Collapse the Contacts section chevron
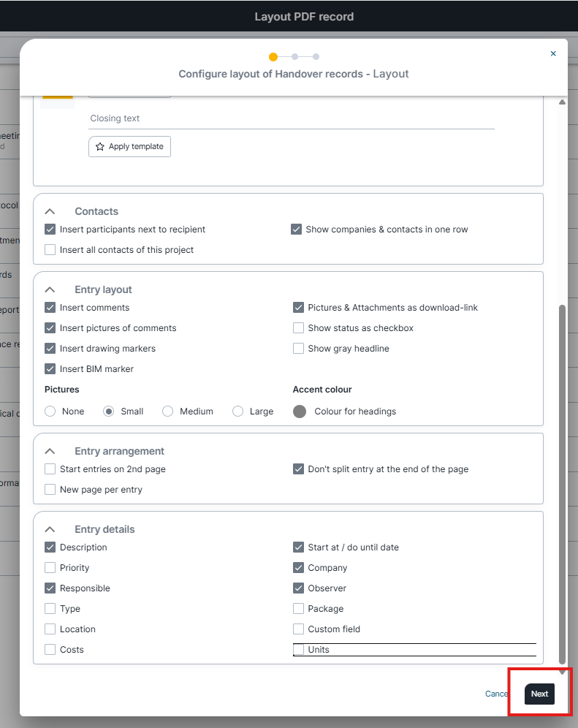Viewport: 578px width, 728px height. (x=50, y=212)
